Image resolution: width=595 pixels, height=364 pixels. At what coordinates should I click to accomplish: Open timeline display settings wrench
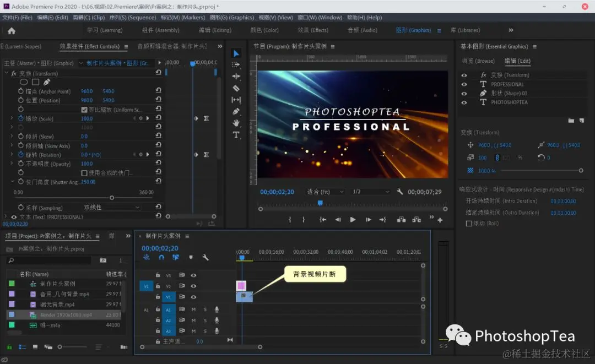pyautogui.click(x=205, y=258)
